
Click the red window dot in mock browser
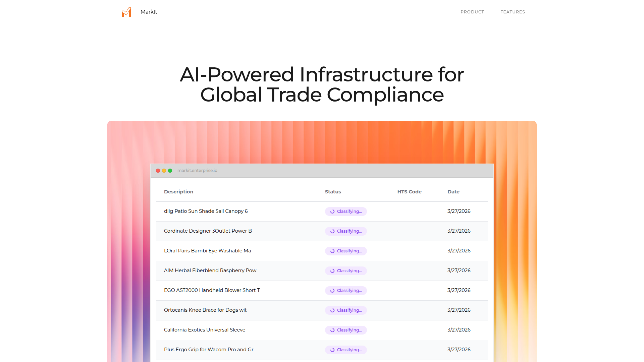[158, 171]
